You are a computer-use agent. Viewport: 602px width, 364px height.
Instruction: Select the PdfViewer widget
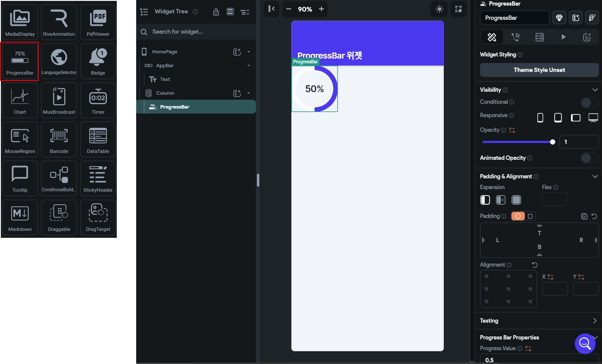point(98,22)
